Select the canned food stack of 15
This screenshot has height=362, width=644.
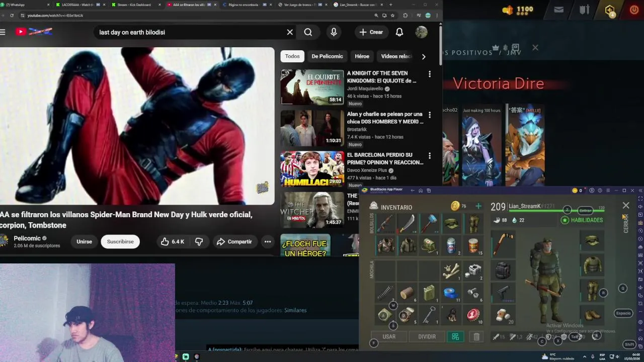pos(473,245)
